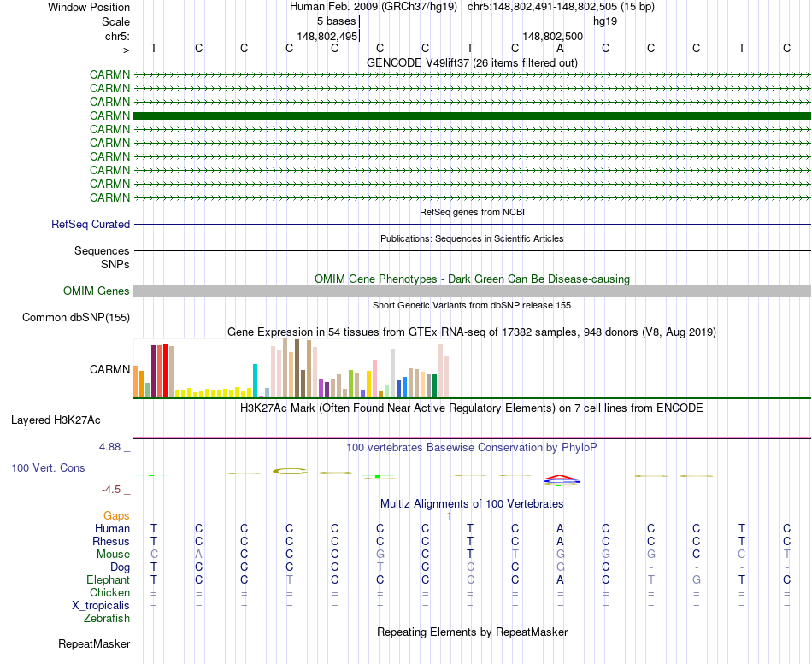Click the hg19 label beside the scale bar
This screenshot has height=664, width=812.
[605, 21]
